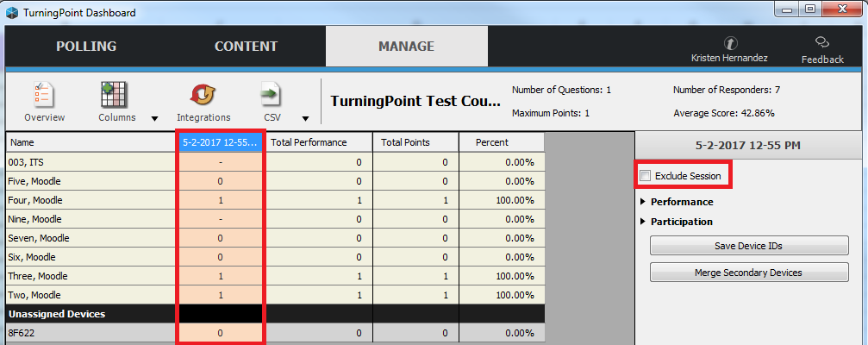The width and height of the screenshot is (868, 345).
Task: Click the Total Performance column header
Action: (x=319, y=142)
